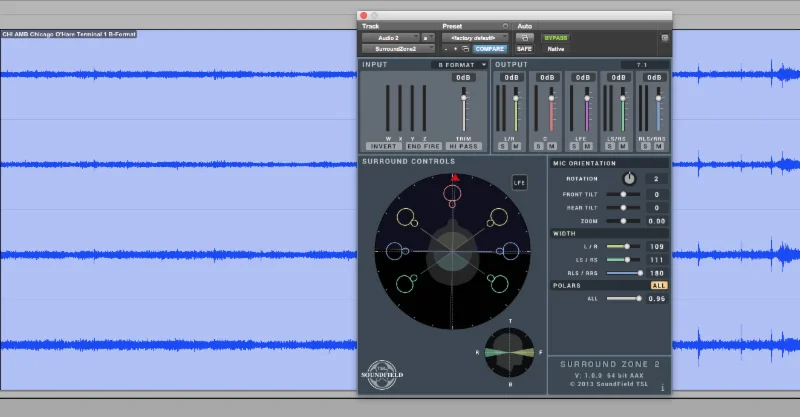Open the SurroundZone2 plug-in selector
800x417 pixels.
tap(398, 49)
